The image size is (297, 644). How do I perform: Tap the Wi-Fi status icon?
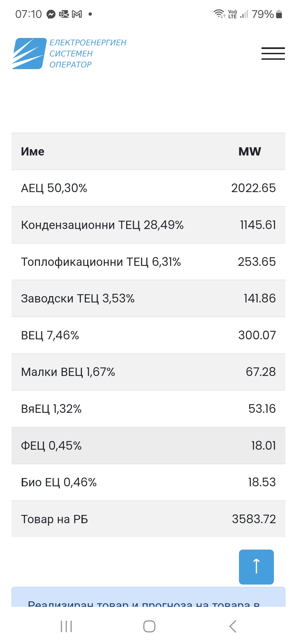click(219, 14)
